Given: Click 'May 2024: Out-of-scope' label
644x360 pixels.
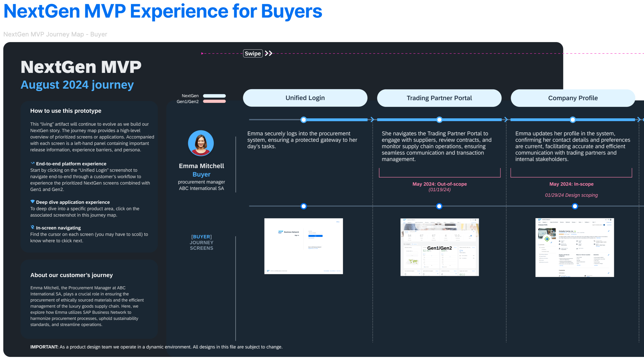Looking at the screenshot, I should (440, 184).
